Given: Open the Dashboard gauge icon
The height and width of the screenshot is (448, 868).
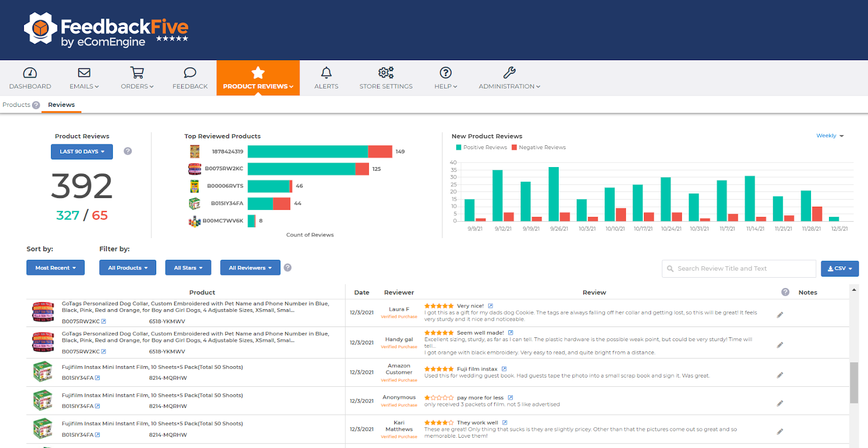Looking at the screenshot, I should (x=30, y=73).
